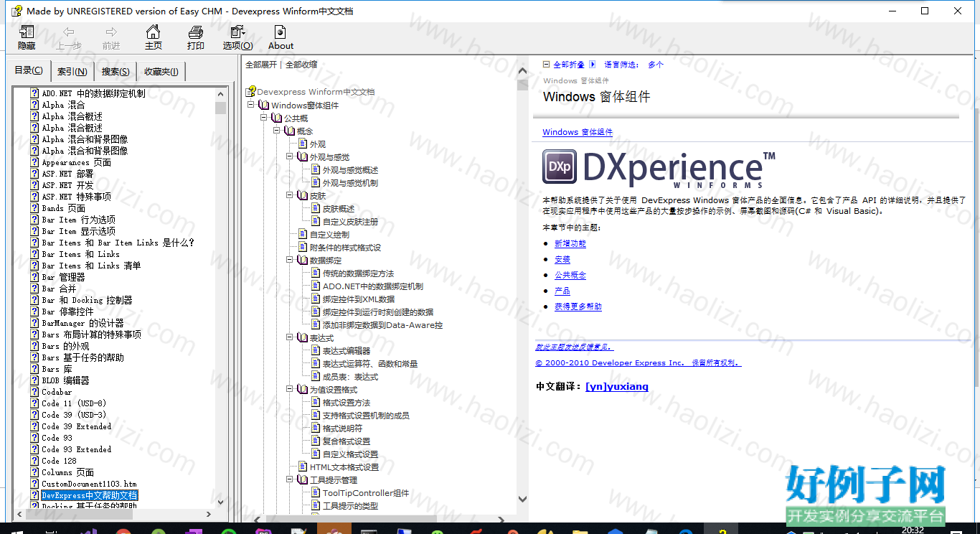Click book icon of 公共概 node
The width and height of the screenshot is (980, 534).
coord(276,118)
